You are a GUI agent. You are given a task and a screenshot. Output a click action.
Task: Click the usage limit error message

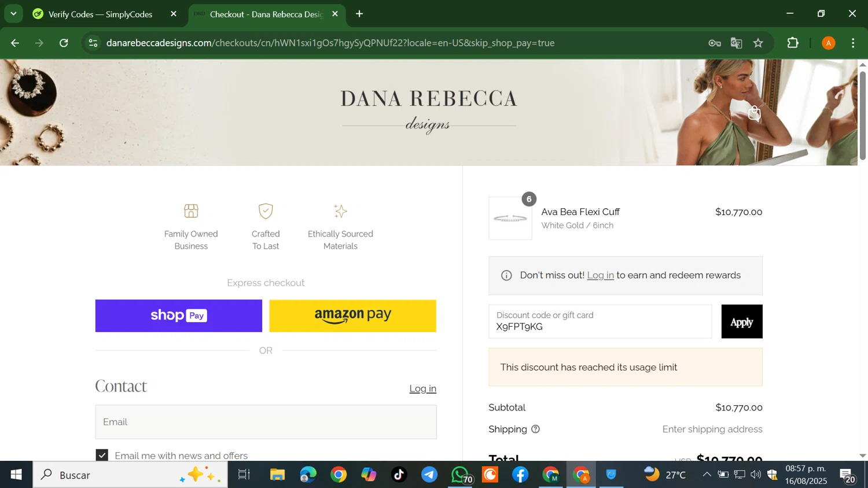click(x=626, y=367)
